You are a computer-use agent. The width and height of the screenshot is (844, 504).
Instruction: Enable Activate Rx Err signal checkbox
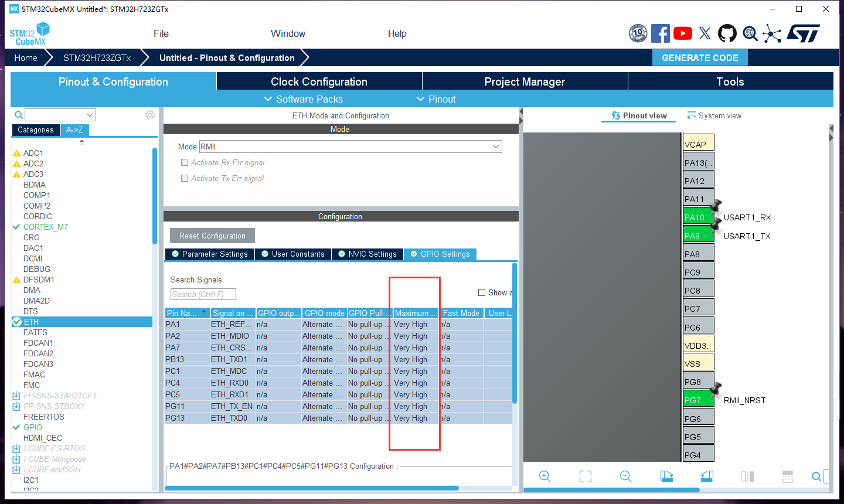[x=185, y=162]
